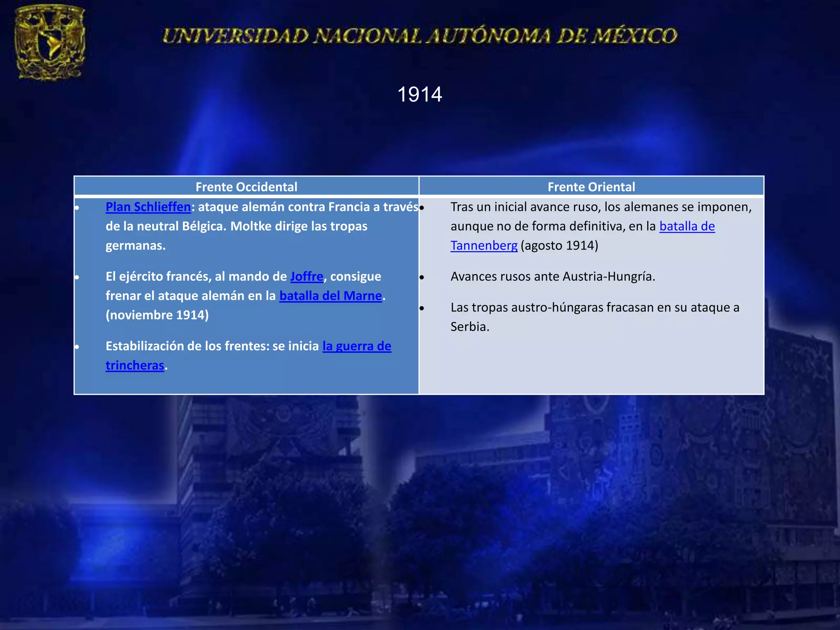Click the (agosto 1914) text
Screen dimensions: 840x630
pos(559,246)
